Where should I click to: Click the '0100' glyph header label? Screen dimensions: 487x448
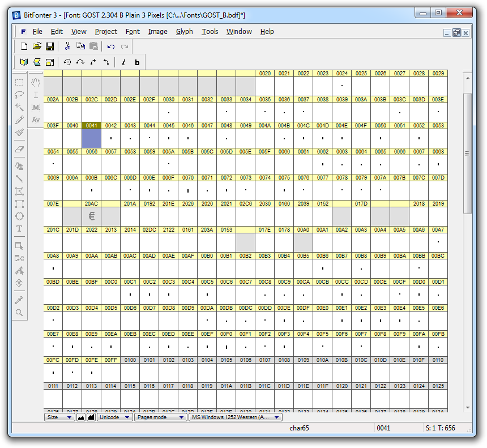point(130,360)
